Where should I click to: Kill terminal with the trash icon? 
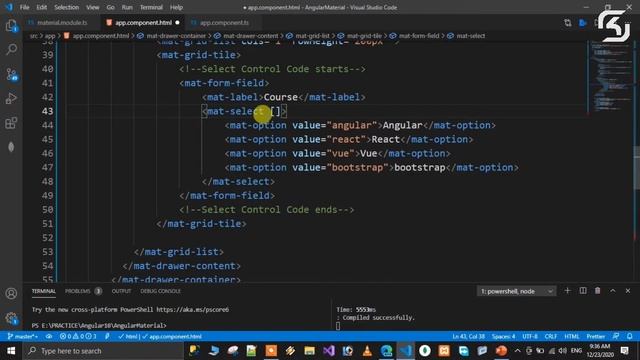(598, 291)
